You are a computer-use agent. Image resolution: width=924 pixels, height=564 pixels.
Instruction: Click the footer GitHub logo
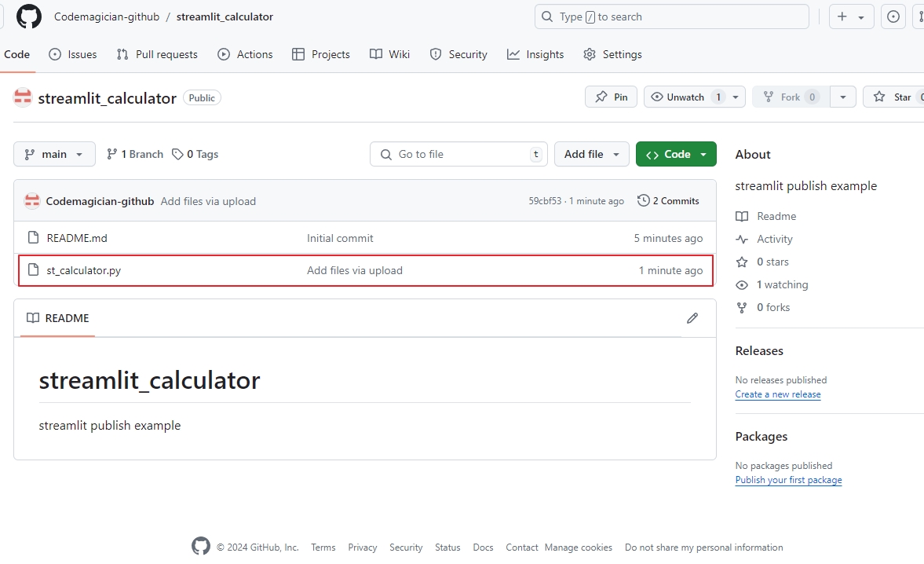pos(201,546)
